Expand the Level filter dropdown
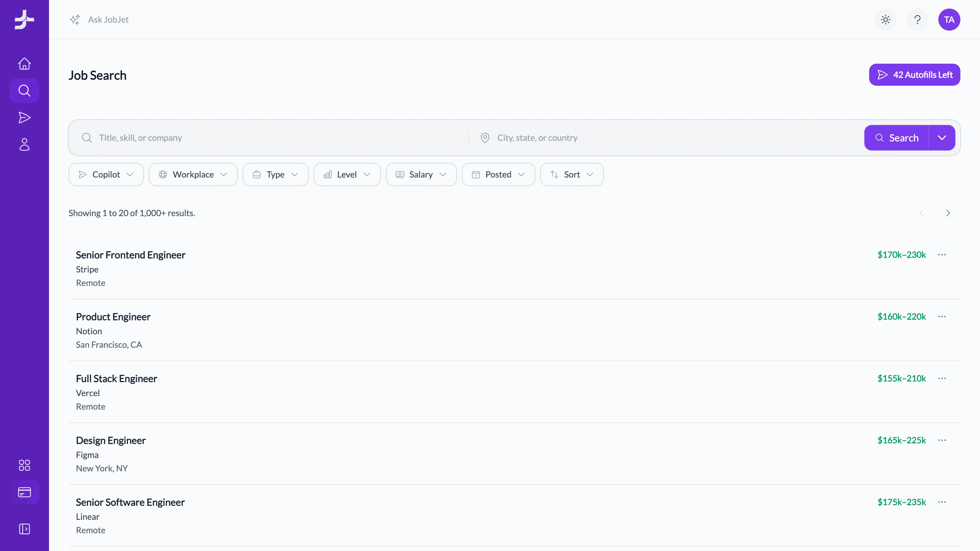Screen dimensions: 980x551 click(x=347, y=174)
